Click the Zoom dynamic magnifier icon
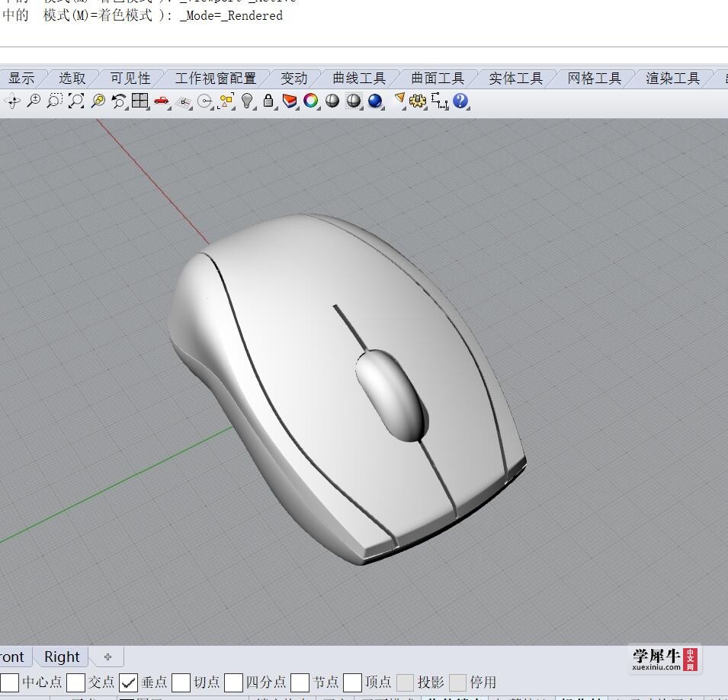This screenshot has height=700, width=728. pyautogui.click(x=34, y=101)
